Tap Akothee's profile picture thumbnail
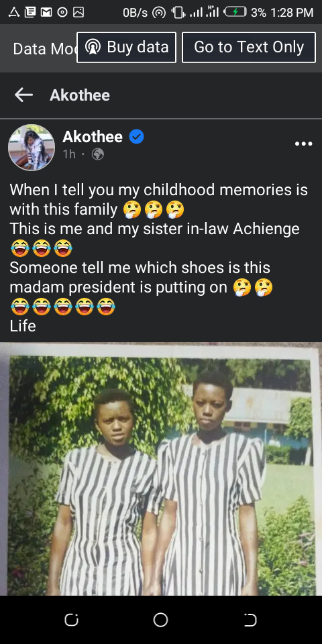 [32, 148]
